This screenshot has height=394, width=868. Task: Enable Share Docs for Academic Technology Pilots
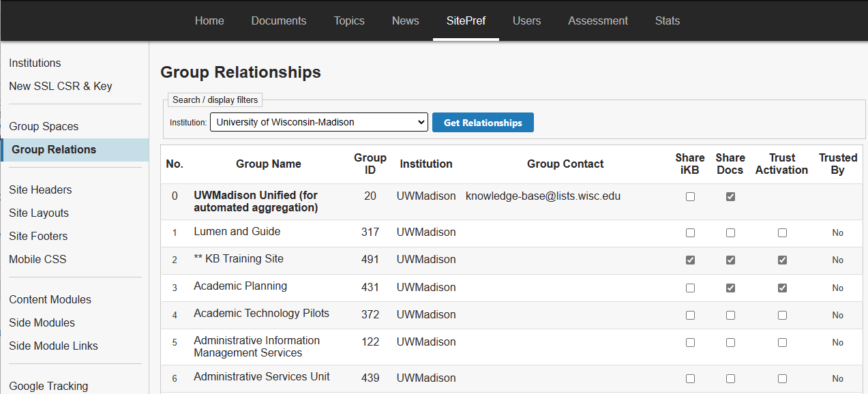(730, 316)
